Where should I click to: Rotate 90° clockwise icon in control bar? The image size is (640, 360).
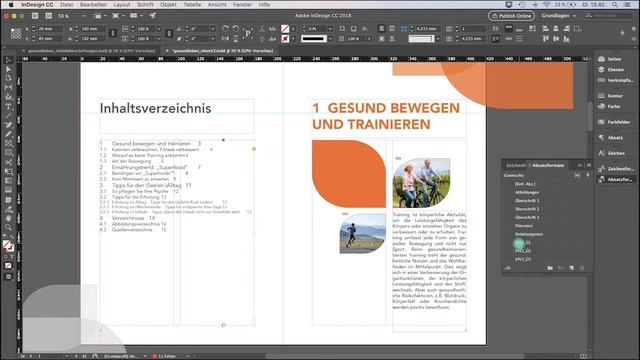pos(225,29)
